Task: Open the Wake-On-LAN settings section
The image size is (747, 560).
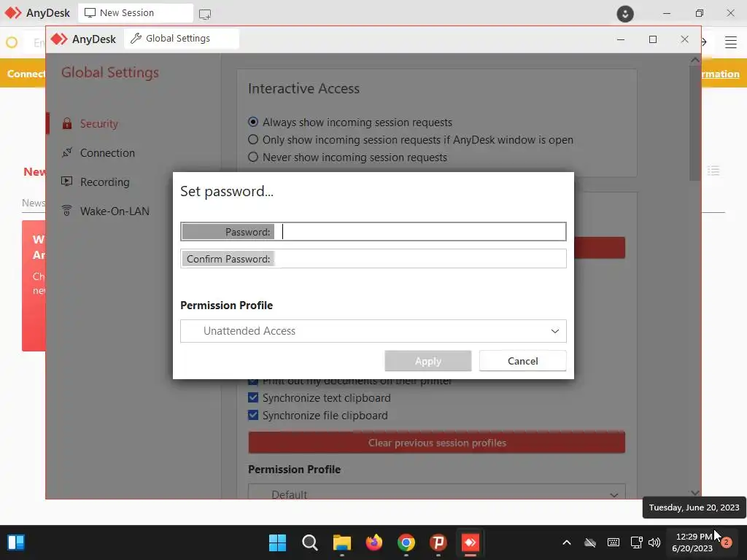Action: tap(115, 211)
